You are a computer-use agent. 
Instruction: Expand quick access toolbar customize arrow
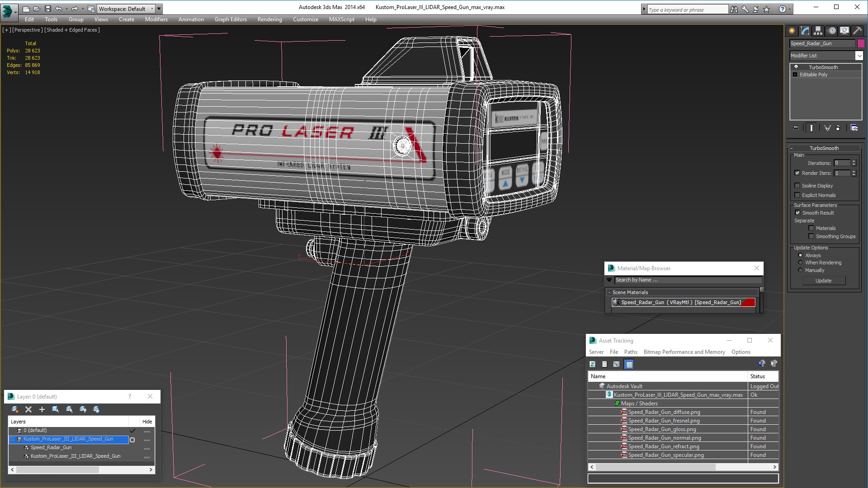click(x=159, y=9)
